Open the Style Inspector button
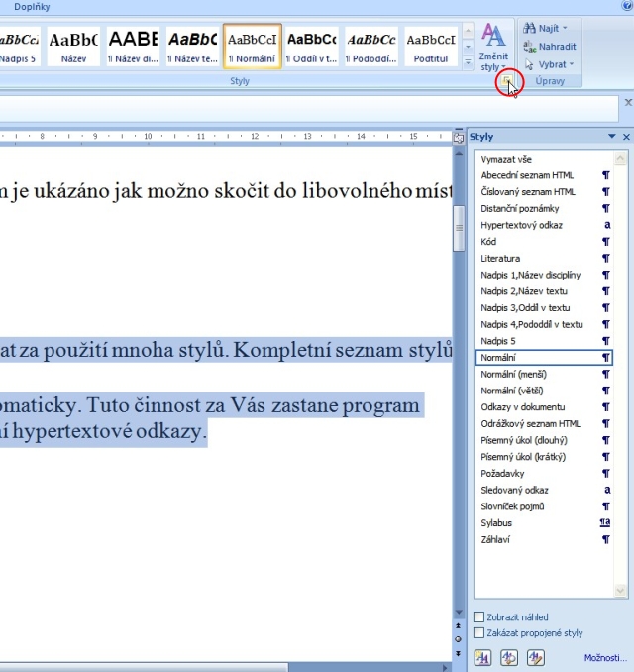The height and width of the screenshot is (672, 634). (x=509, y=656)
